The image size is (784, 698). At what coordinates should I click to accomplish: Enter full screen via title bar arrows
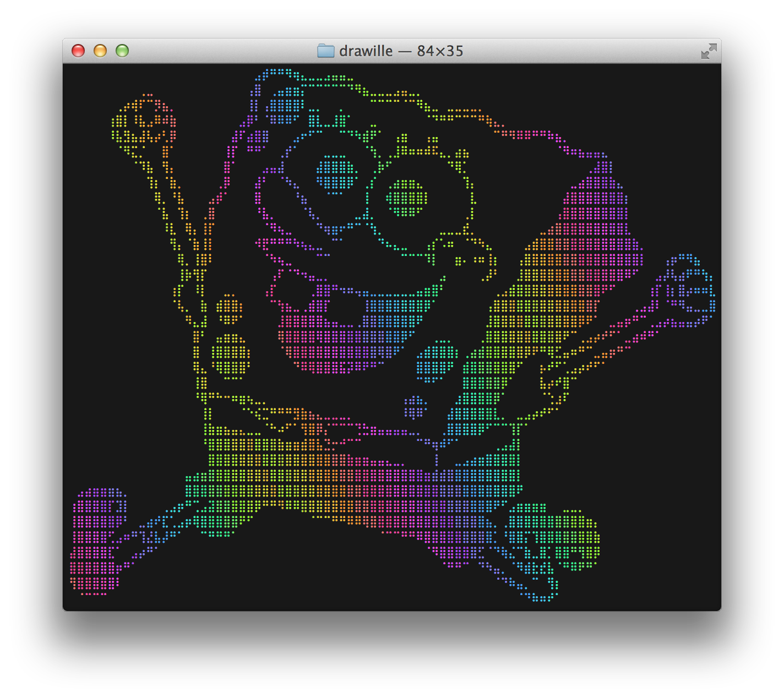click(709, 51)
